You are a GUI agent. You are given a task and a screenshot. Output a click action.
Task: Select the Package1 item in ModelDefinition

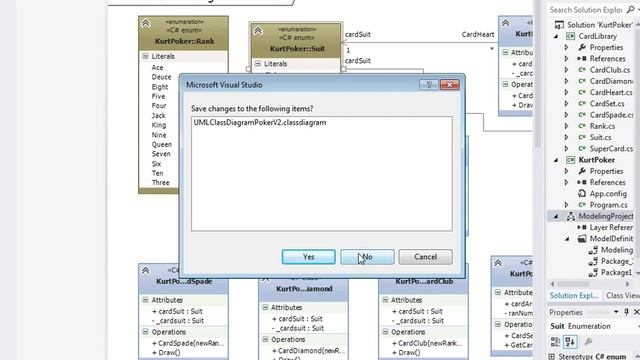pos(616,272)
